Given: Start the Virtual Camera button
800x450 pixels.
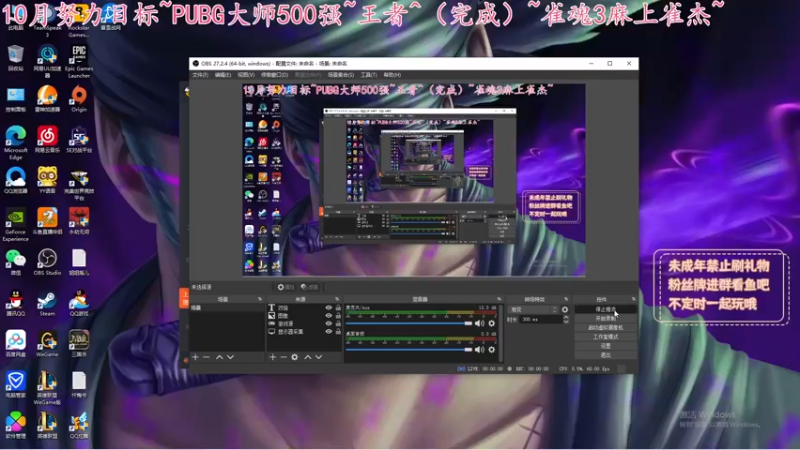Looking at the screenshot, I should pos(606,328).
